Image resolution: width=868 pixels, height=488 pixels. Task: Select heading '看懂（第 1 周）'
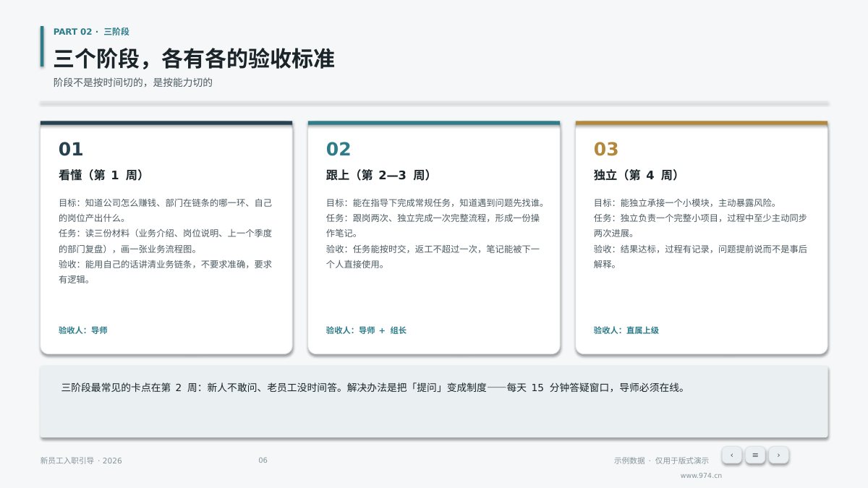(x=101, y=175)
